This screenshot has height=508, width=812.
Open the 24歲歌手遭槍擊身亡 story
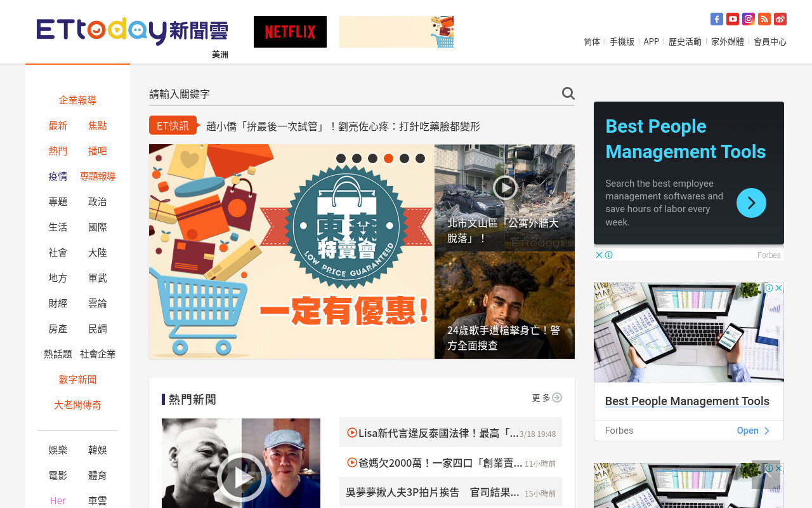coord(504,305)
